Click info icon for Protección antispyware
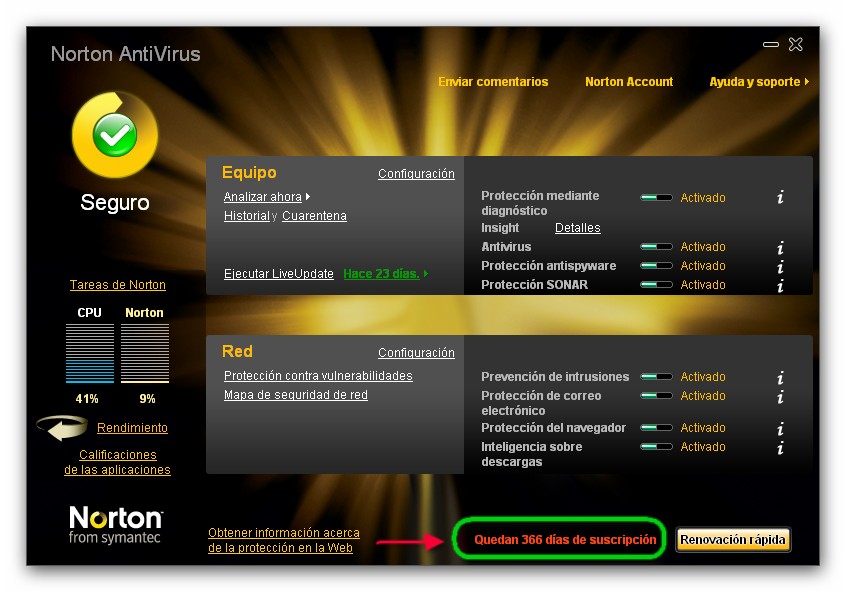The image size is (846, 592). pos(780,267)
